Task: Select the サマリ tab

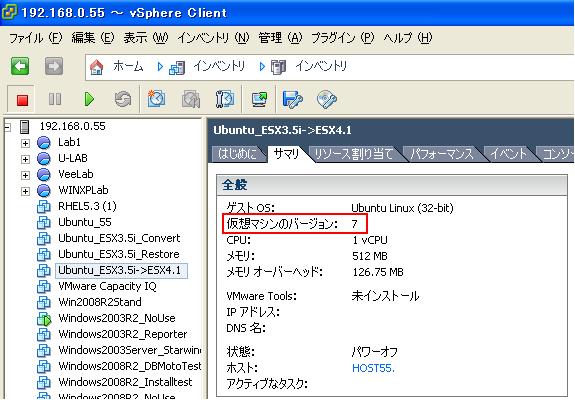Action: click(x=287, y=154)
